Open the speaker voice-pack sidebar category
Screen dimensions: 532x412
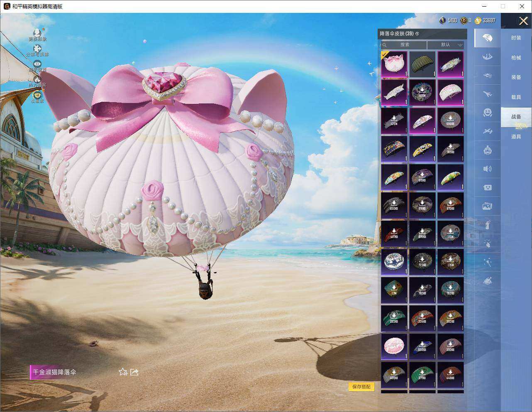(488, 169)
